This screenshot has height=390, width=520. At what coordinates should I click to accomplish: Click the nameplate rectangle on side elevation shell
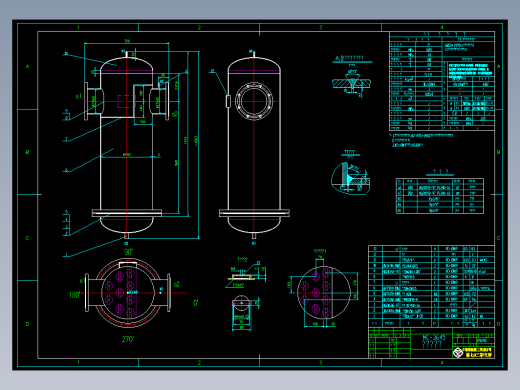(228, 101)
